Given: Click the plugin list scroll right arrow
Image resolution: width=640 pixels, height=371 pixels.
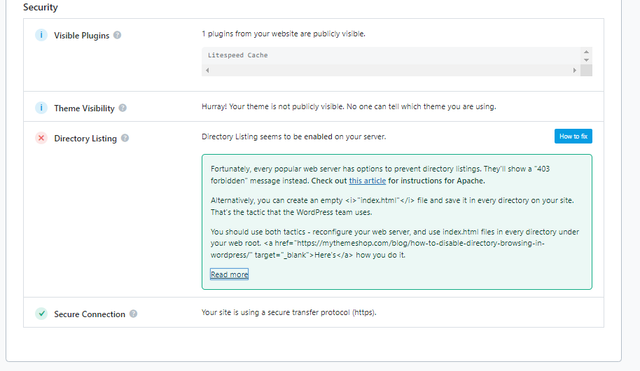Looking at the screenshot, I should coord(574,70).
